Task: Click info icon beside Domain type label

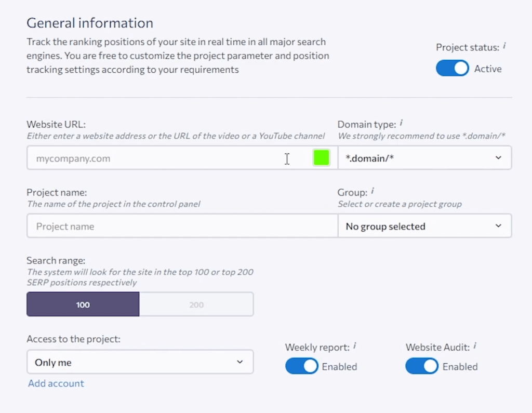Action: coord(401,123)
